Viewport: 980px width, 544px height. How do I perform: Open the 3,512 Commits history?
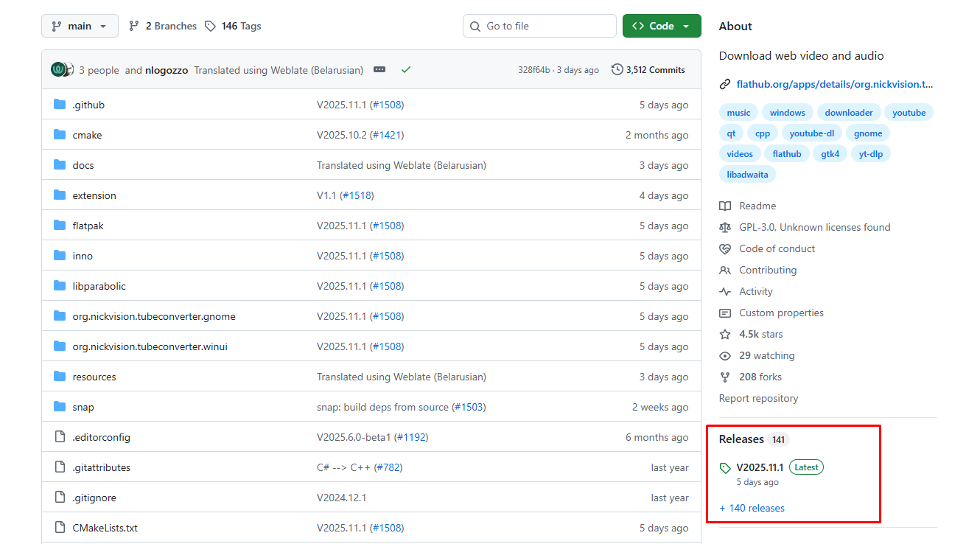[x=648, y=70]
